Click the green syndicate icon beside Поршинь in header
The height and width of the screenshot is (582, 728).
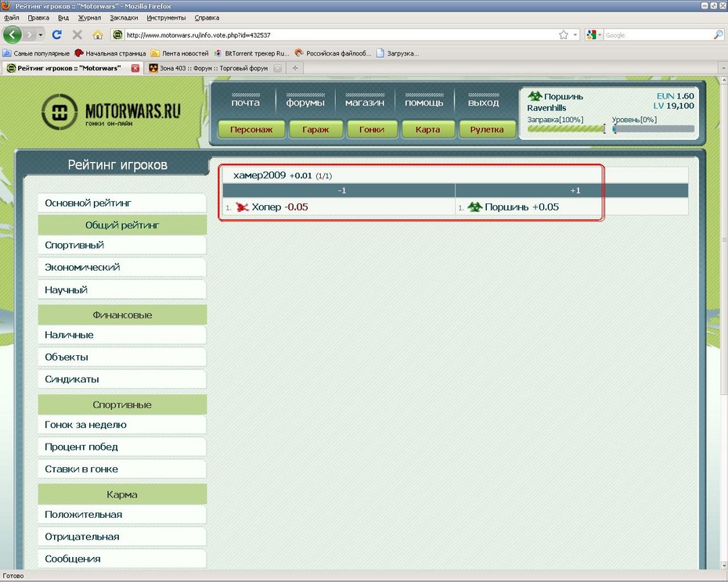535,96
